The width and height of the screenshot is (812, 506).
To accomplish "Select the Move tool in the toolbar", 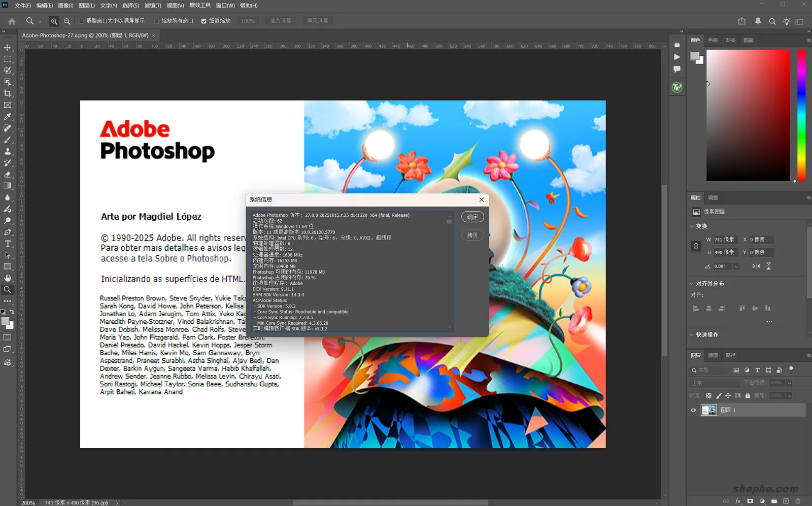I will tap(8, 47).
